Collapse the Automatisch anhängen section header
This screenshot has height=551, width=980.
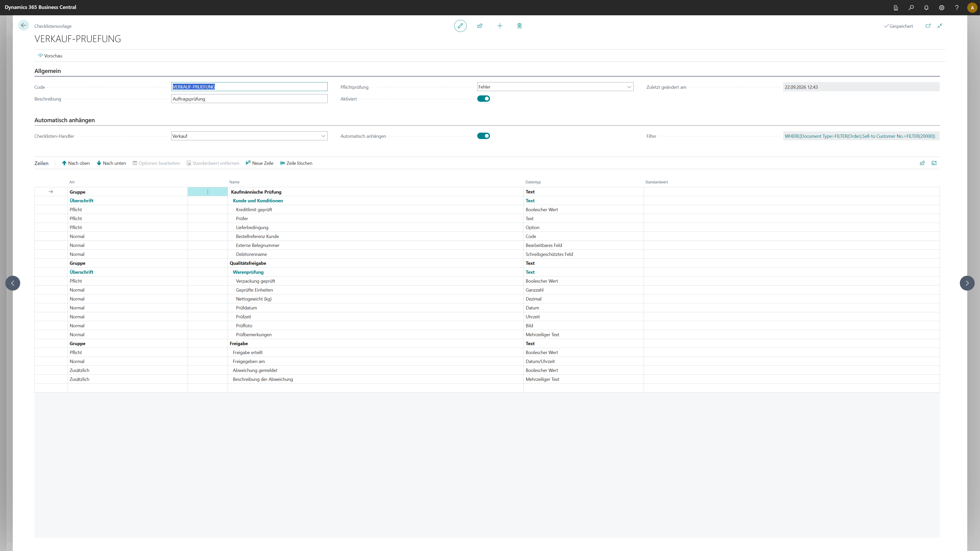point(65,120)
